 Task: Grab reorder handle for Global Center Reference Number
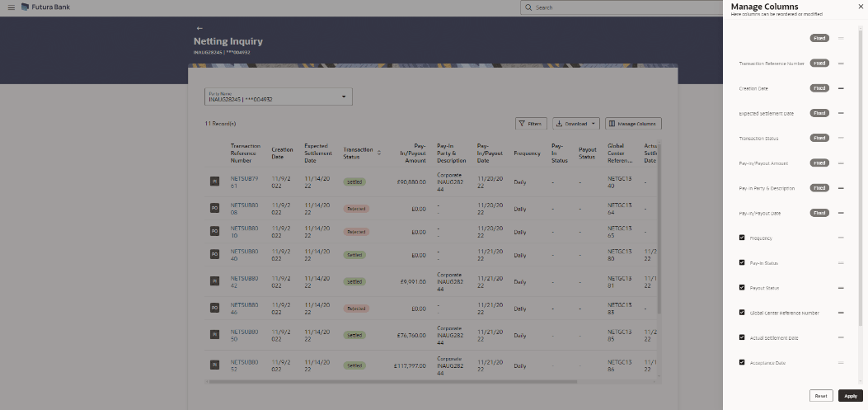pyautogui.click(x=841, y=313)
